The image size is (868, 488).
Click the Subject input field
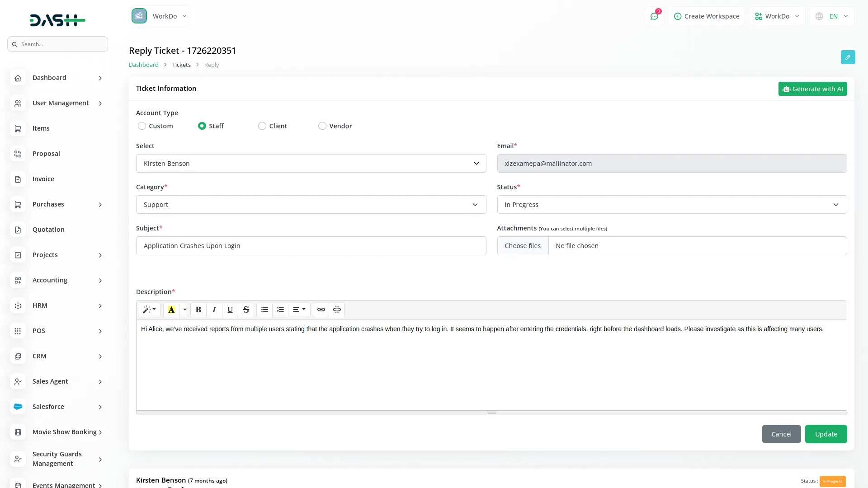pos(311,246)
